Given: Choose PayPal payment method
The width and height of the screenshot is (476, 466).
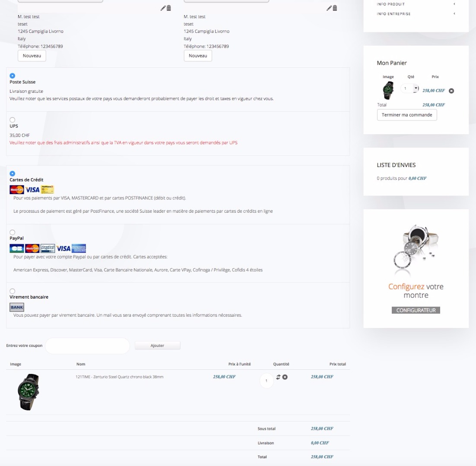Looking at the screenshot, I should (13, 232).
